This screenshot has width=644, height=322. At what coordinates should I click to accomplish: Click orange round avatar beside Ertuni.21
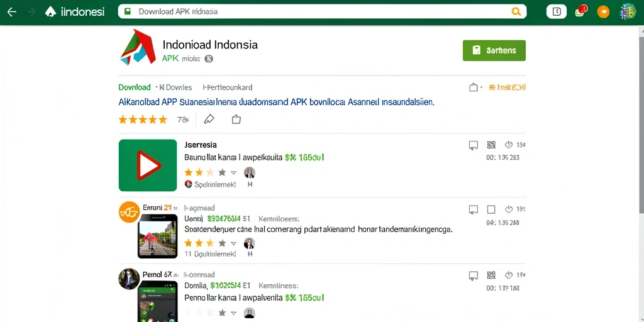coord(129,212)
